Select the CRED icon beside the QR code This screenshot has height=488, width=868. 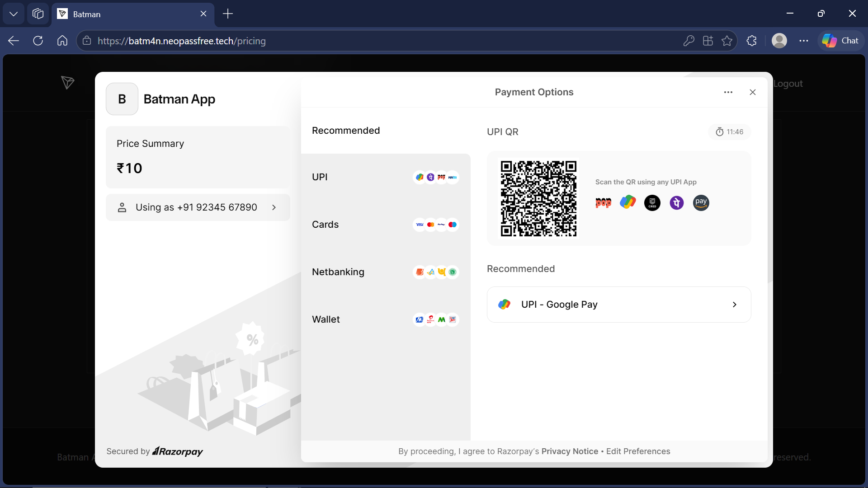[x=652, y=203]
